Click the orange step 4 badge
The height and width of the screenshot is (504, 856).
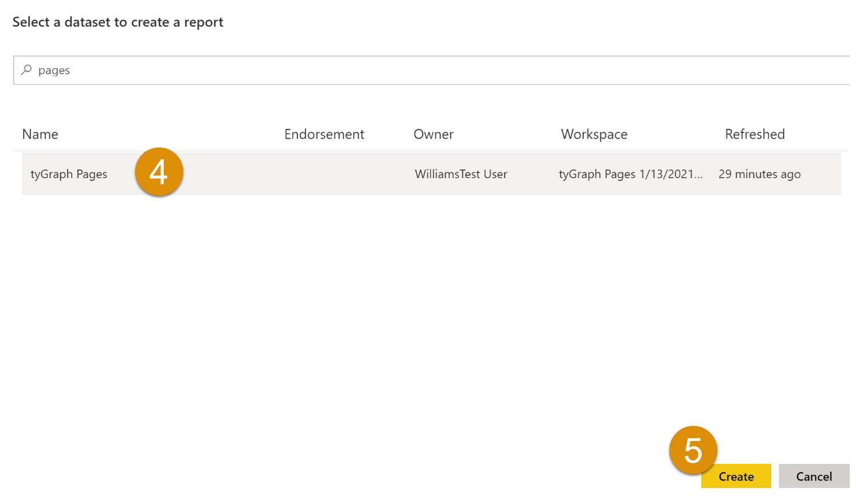point(159,172)
